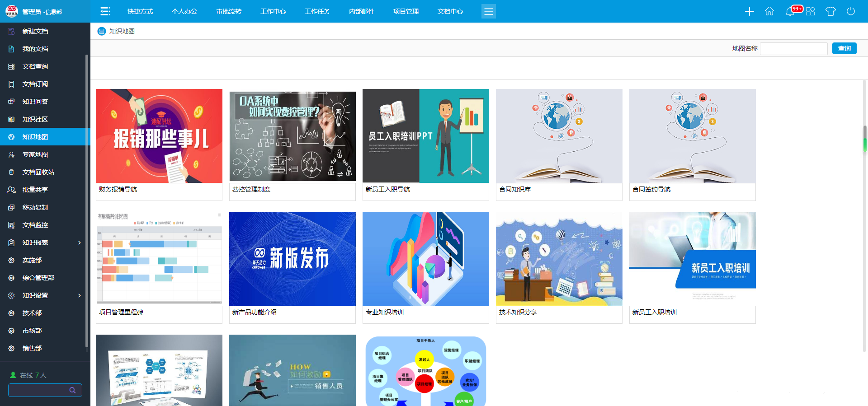Open 文档回收站 in sidebar

click(38, 172)
